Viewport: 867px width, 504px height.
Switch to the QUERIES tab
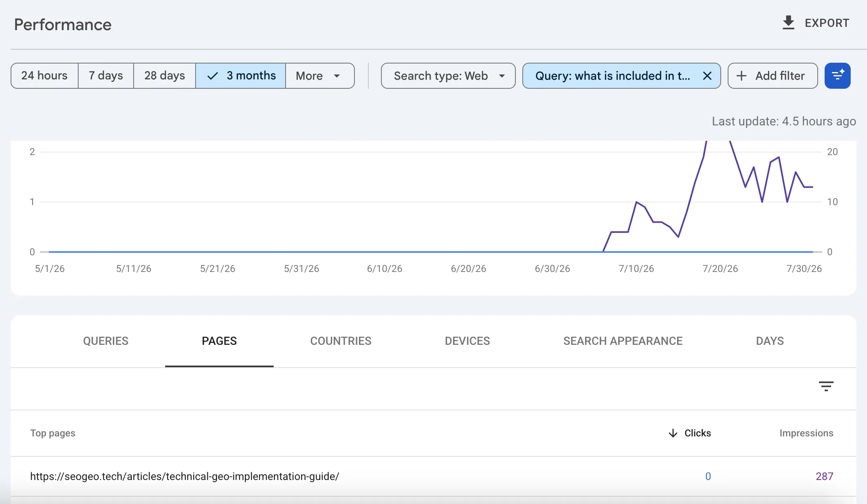tap(106, 341)
